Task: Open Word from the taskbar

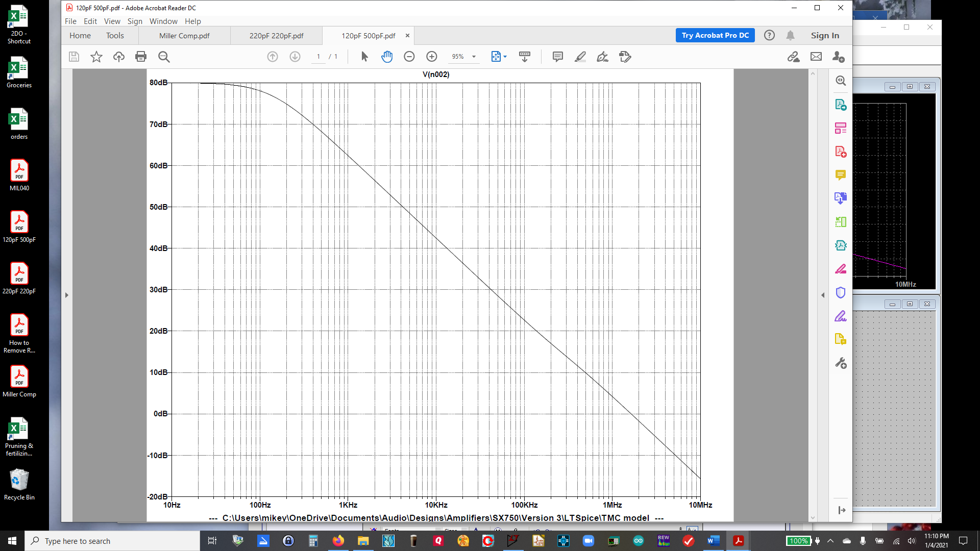Action: click(x=714, y=541)
